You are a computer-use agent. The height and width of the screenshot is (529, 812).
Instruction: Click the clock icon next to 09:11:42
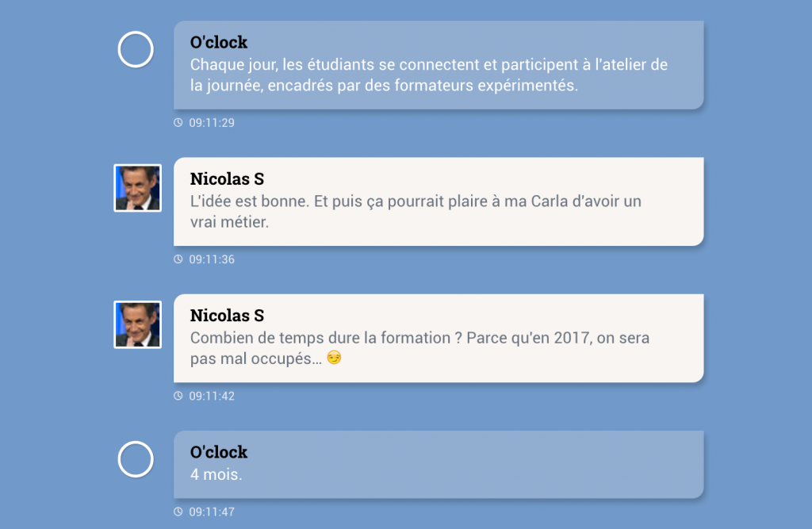coord(178,396)
